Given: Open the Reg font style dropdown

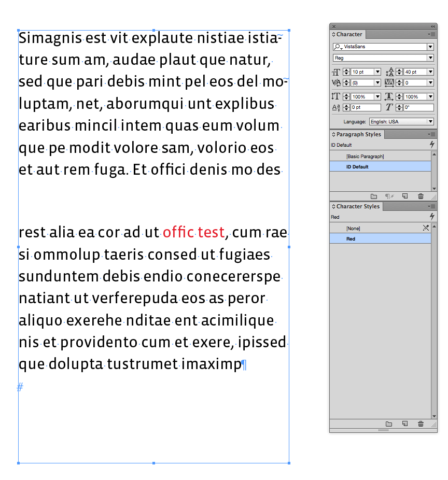Looking at the screenshot, I should (430, 58).
